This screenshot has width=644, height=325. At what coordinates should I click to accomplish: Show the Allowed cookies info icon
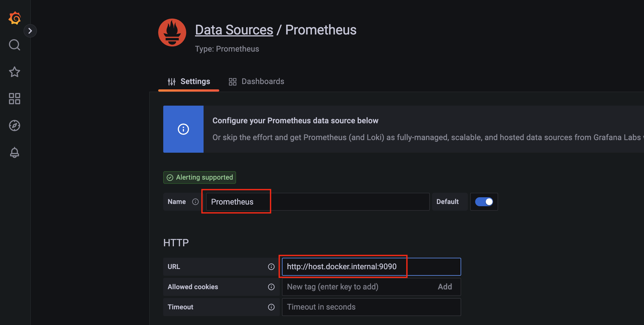271,287
